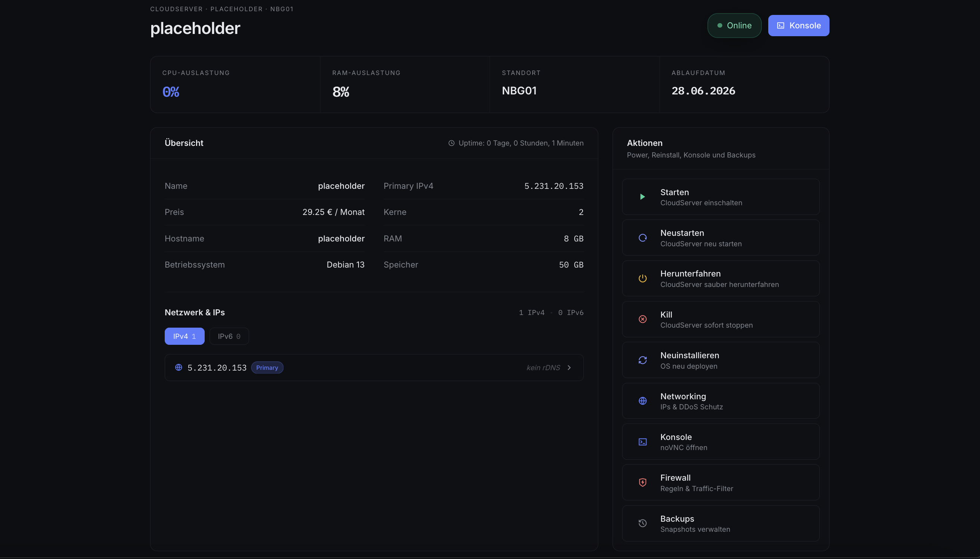Click the RAM value 8 GB
Viewport: 980px width, 559px height.
coord(574,239)
